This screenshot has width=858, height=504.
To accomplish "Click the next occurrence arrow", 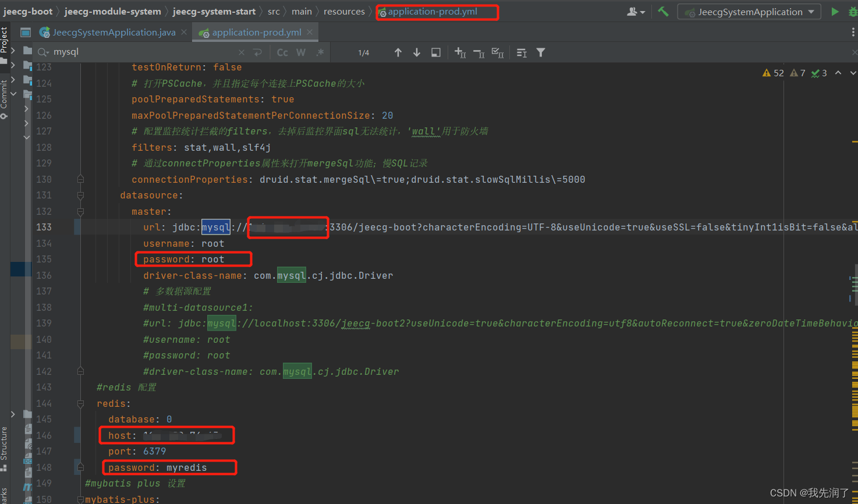I will point(417,52).
